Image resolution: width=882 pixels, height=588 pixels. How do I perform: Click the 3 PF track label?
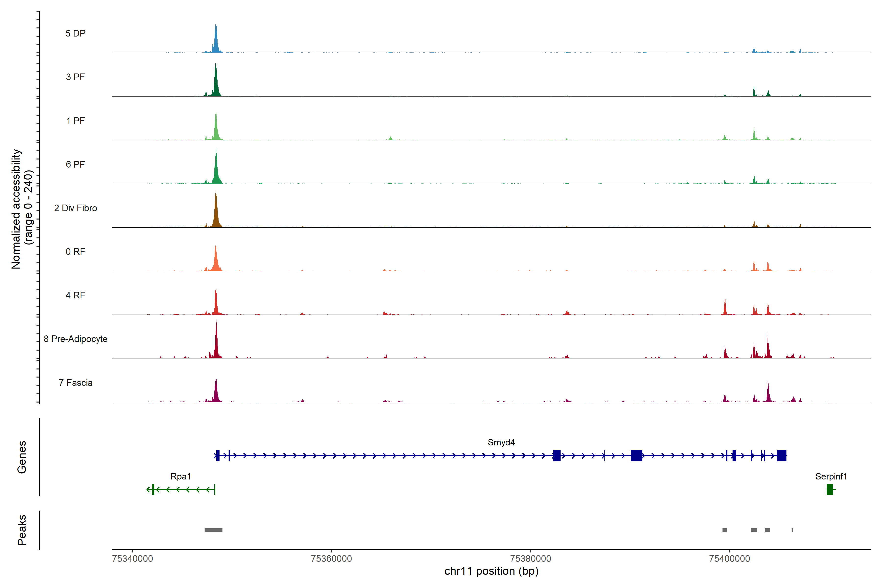(75, 77)
